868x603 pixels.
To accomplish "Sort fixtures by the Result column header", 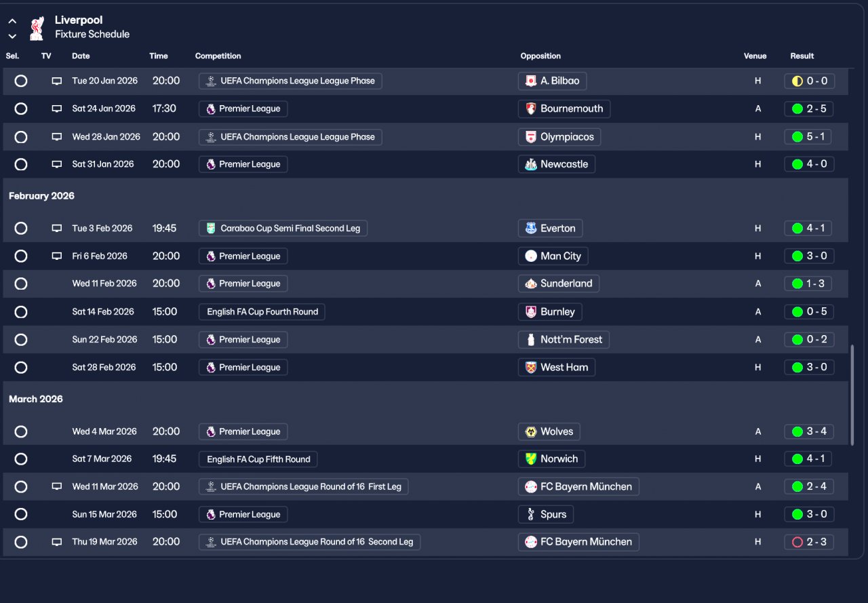I will click(802, 56).
